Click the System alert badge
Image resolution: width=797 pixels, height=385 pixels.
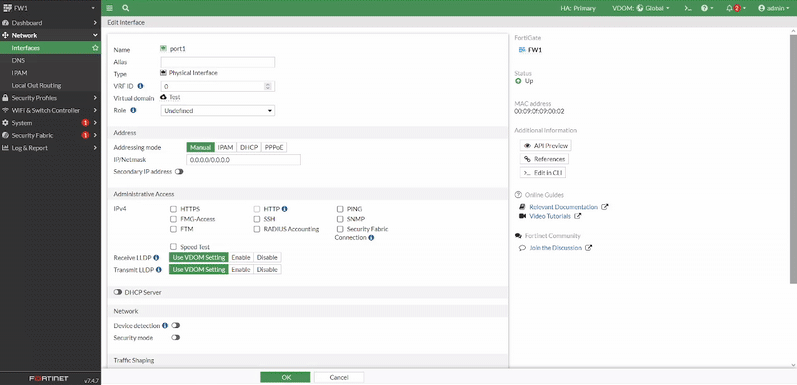(85, 123)
